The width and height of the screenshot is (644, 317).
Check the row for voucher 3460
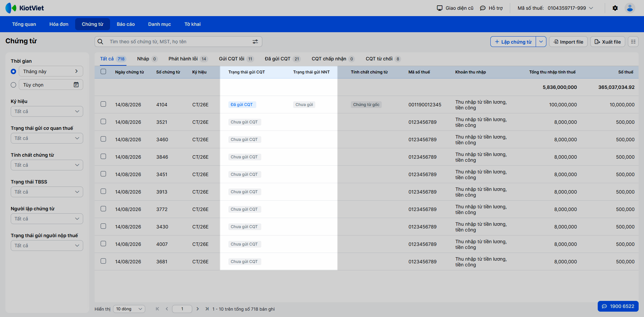coord(103,139)
